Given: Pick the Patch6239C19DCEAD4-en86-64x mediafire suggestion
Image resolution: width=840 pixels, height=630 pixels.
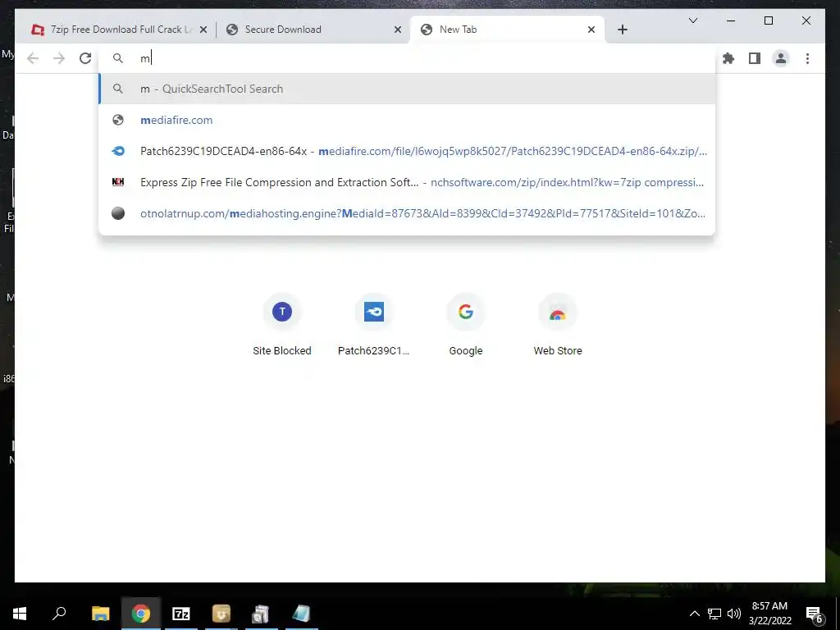Looking at the screenshot, I should pyautogui.click(x=407, y=151).
